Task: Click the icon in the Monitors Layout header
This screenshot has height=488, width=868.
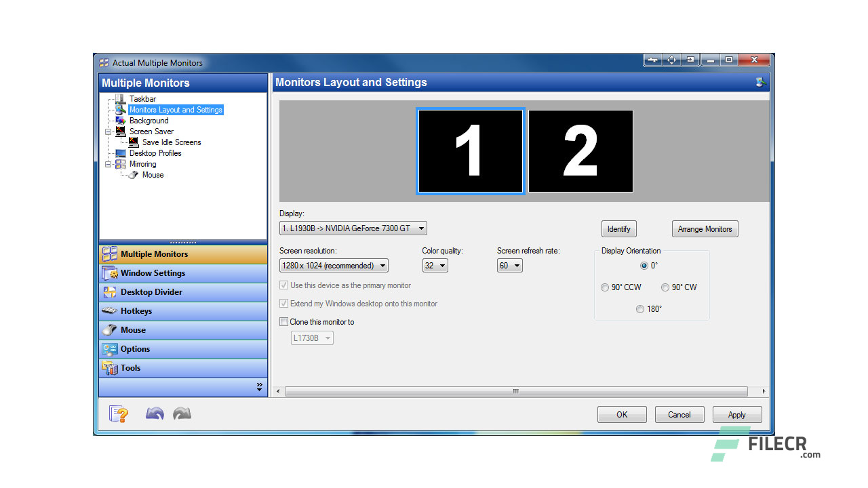Action: tap(761, 83)
